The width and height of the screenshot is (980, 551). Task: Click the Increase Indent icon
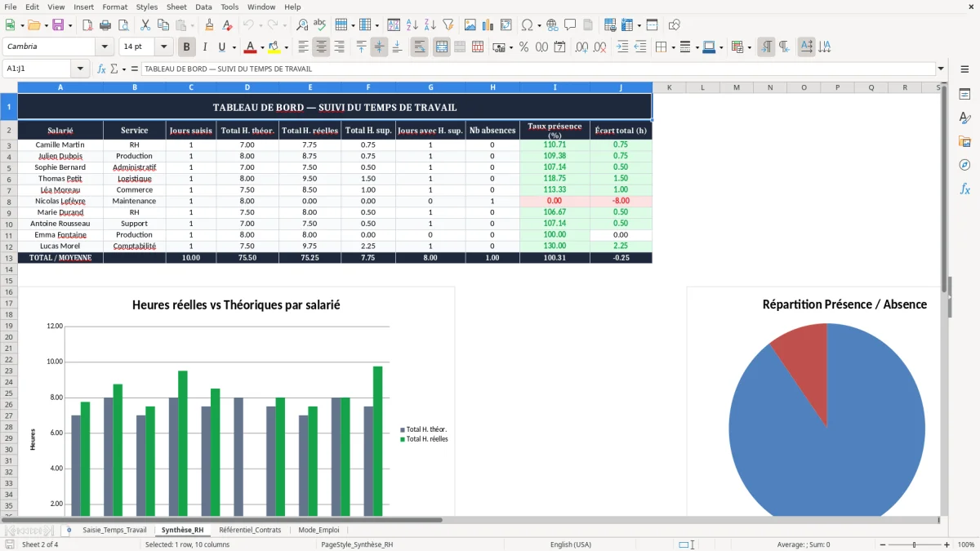coord(622,47)
